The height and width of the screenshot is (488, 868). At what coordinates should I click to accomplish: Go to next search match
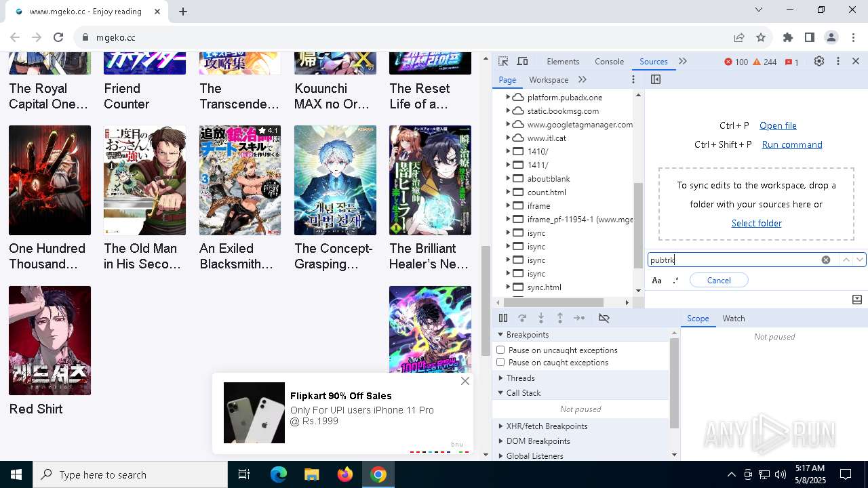coord(860,260)
